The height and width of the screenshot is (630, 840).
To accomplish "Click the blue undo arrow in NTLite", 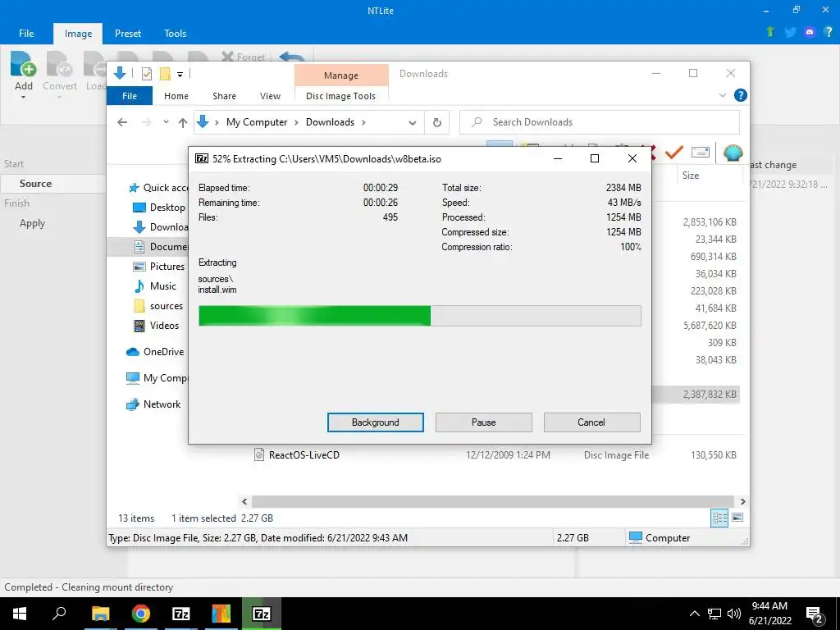I will 292,57.
